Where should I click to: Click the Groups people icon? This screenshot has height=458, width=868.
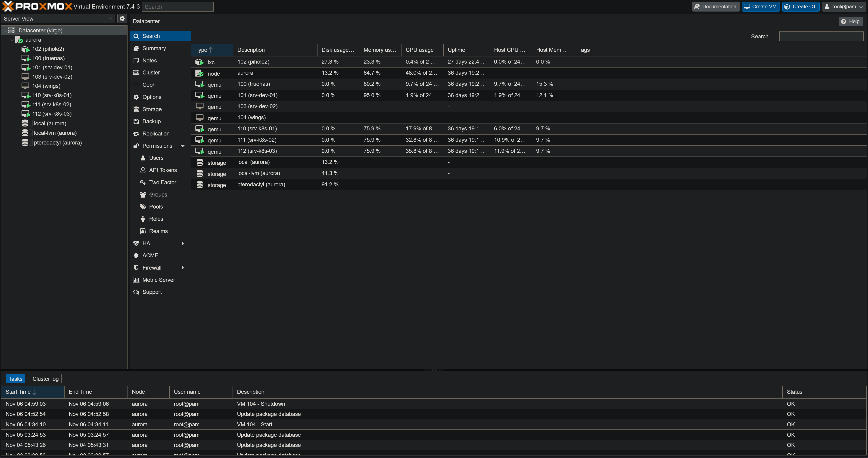tap(143, 195)
